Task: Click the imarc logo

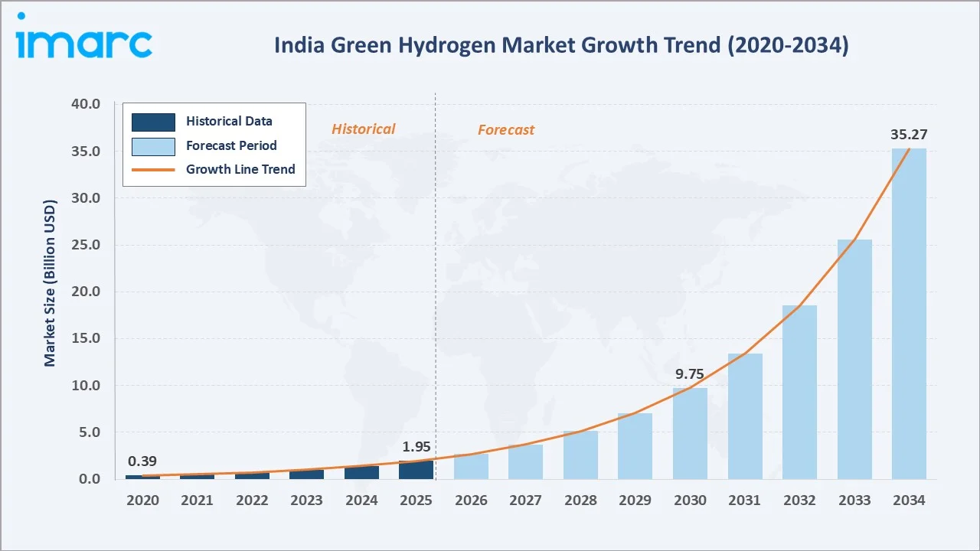Action: point(83,36)
